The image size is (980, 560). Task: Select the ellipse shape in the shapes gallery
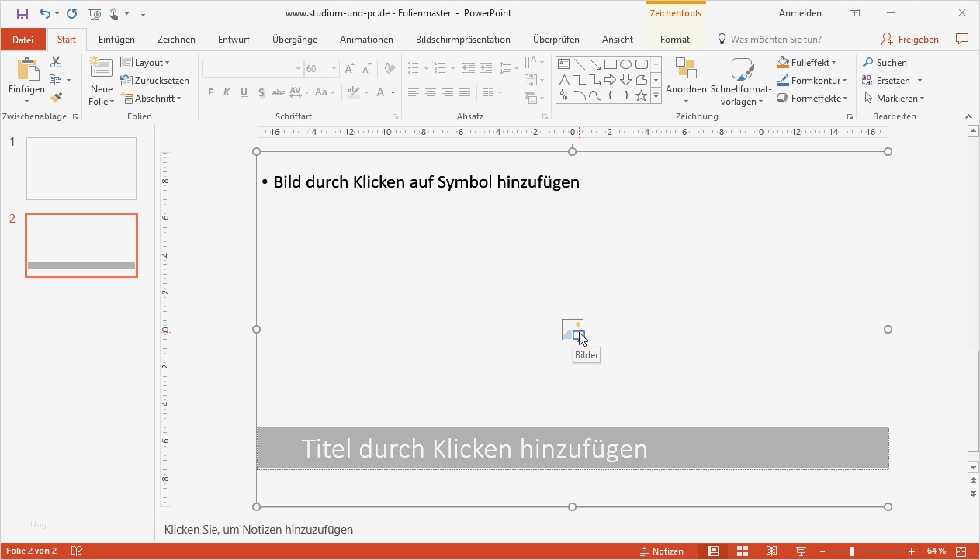tap(625, 64)
